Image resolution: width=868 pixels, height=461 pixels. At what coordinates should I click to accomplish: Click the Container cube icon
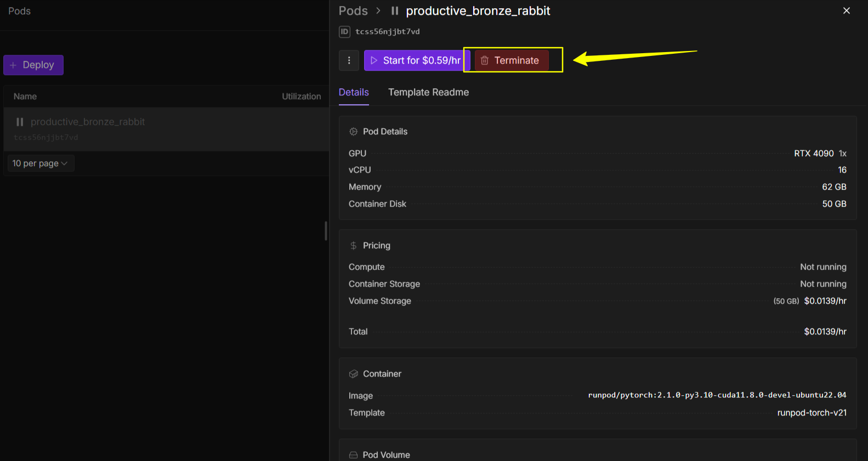[354, 374]
